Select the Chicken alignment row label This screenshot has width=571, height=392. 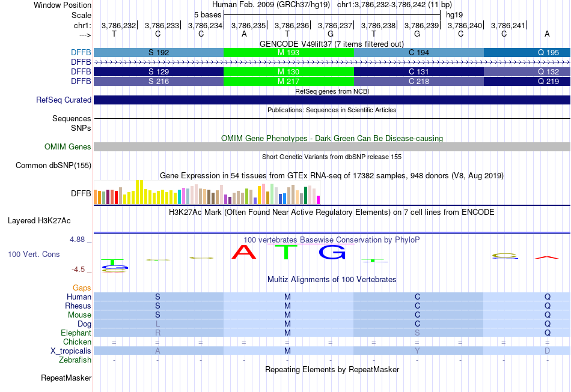[77, 342]
